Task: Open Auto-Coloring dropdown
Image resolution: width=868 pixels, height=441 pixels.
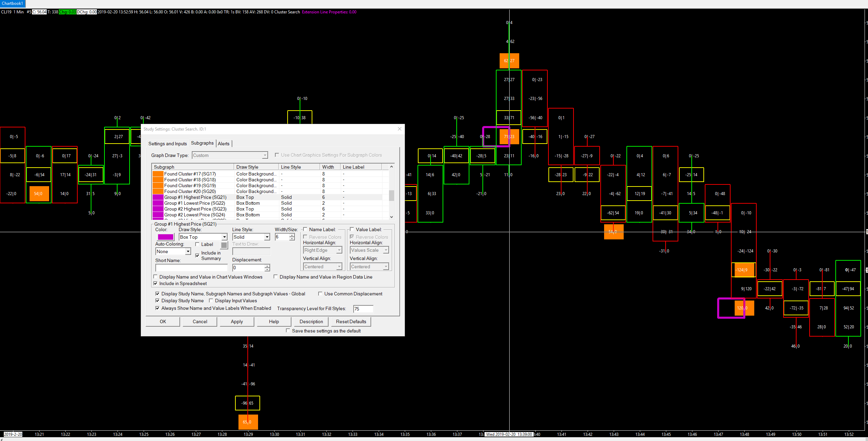Action: point(188,251)
